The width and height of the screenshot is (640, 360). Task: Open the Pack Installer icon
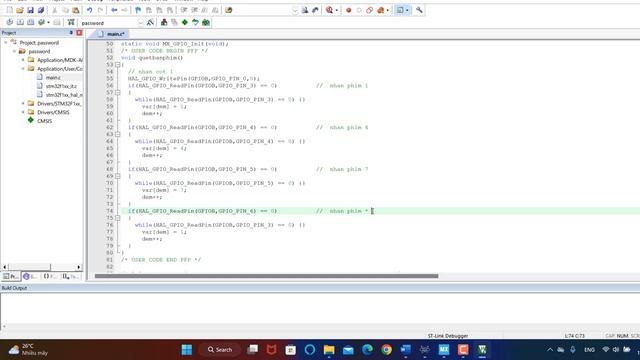pyautogui.click(x=206, y=22)
